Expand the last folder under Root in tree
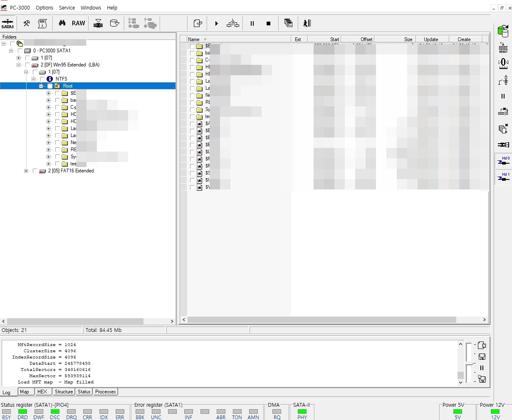The width and height of the screenshot is (512, 420). point(49,164)
